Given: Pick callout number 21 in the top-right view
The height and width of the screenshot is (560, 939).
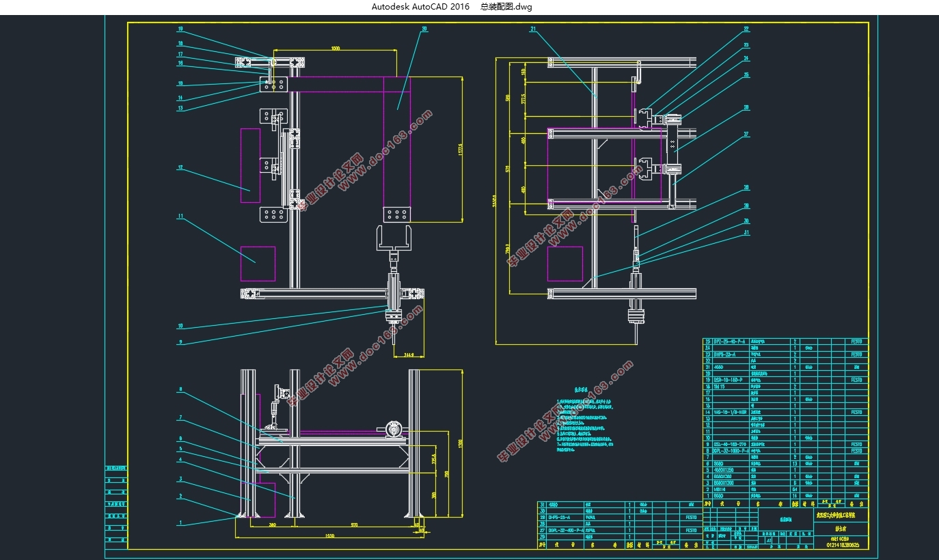Looking at the screenshot, I should point(533,29).
